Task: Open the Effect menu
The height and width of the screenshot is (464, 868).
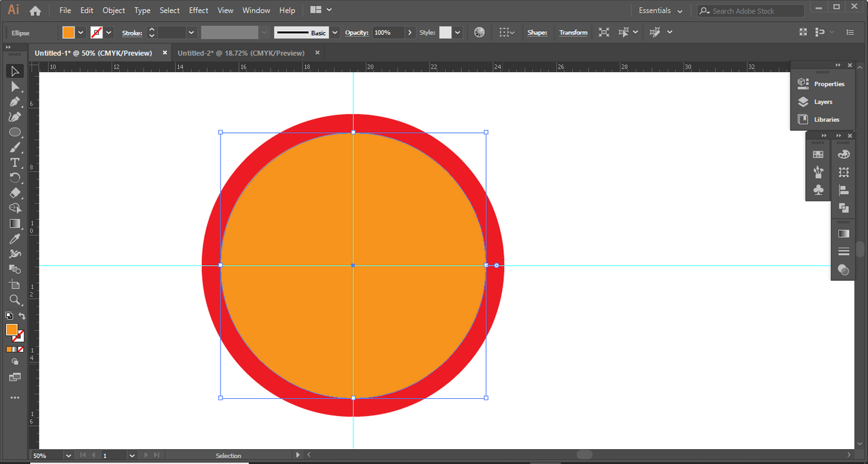Action: (x=199, y=11)
